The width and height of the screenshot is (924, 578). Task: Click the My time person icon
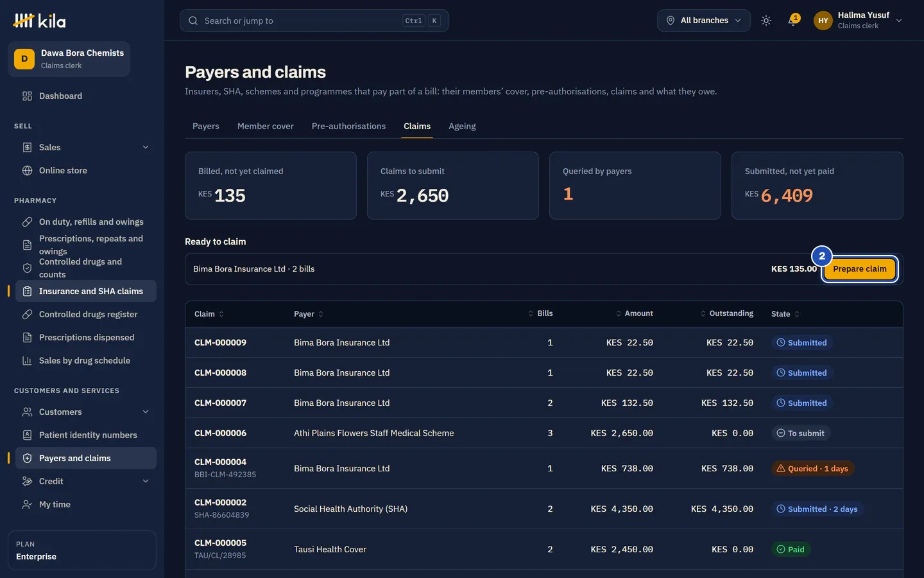tap(27, 504)
